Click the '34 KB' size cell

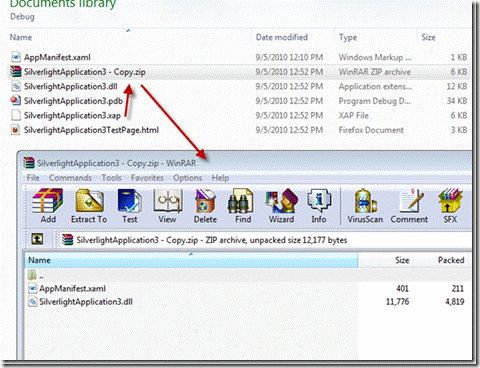point(457,101)
